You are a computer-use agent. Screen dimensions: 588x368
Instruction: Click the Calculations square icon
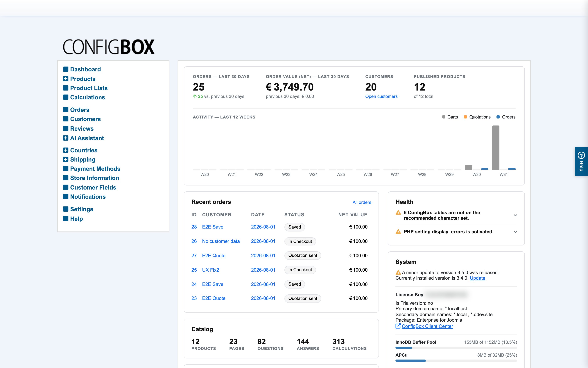tap(66, 97)
